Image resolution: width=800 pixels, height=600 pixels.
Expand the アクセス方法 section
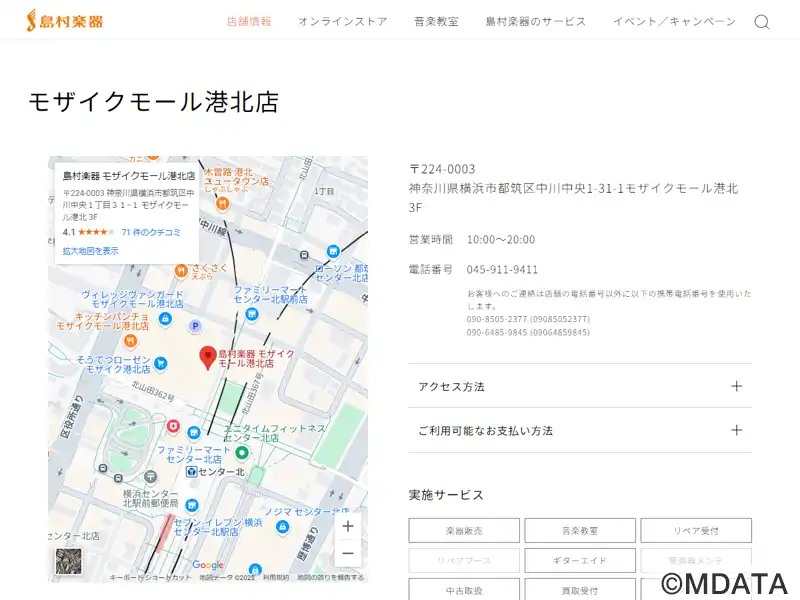pos(580,386)
